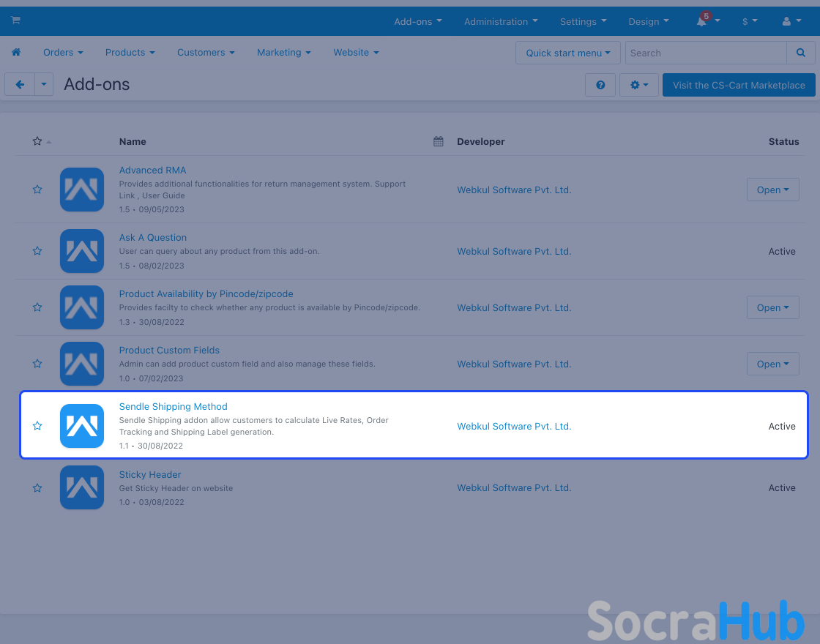820x644 pixels.
Task: Click the shopping cart icon in top bar
Action: (x=15, y=20)
